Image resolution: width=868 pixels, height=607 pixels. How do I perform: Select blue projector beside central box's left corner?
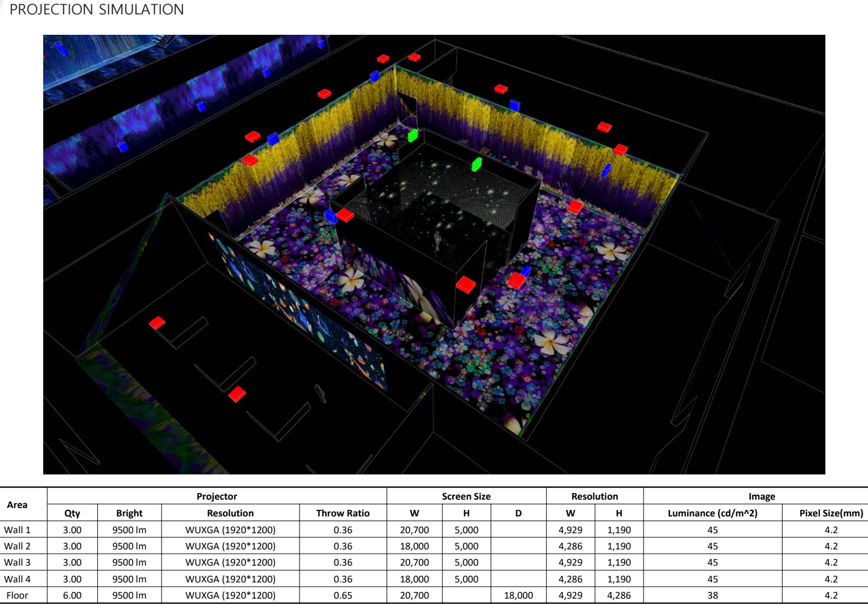pos(330,217)
